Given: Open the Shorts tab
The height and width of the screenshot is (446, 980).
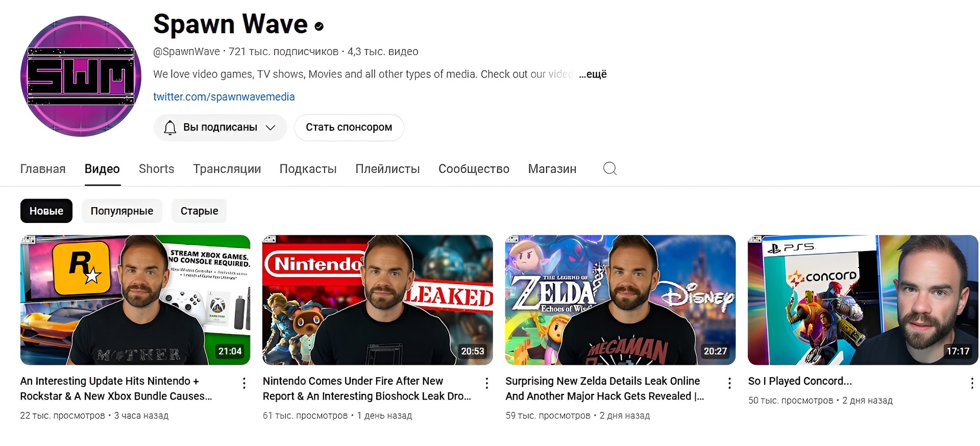Looking at the screenshot, I should click(156, 169).
